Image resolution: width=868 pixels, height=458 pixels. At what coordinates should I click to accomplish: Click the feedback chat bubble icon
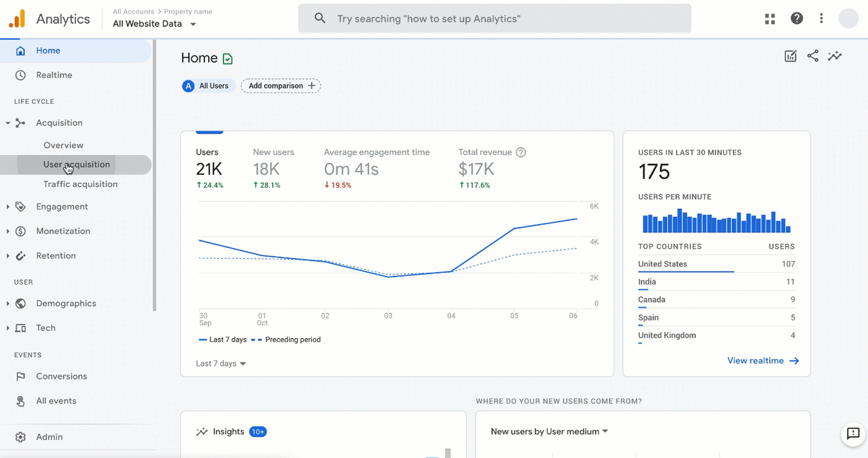point(853,434)
